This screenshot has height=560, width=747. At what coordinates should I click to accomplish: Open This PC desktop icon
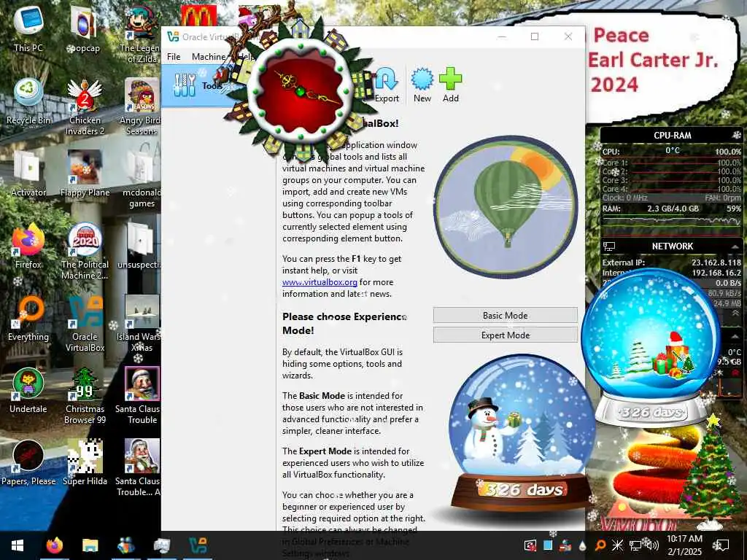pos(28,28)
